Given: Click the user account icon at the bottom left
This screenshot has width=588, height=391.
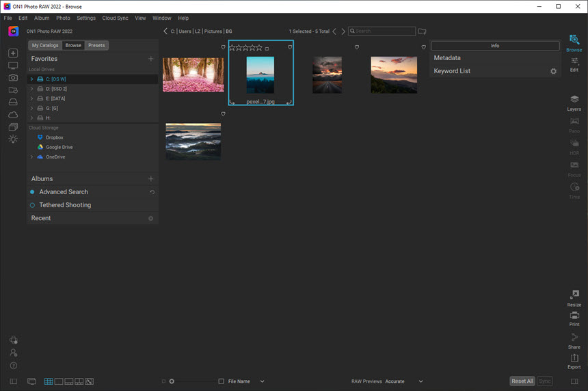Looking at the screenshot, I should pos(14,353).
